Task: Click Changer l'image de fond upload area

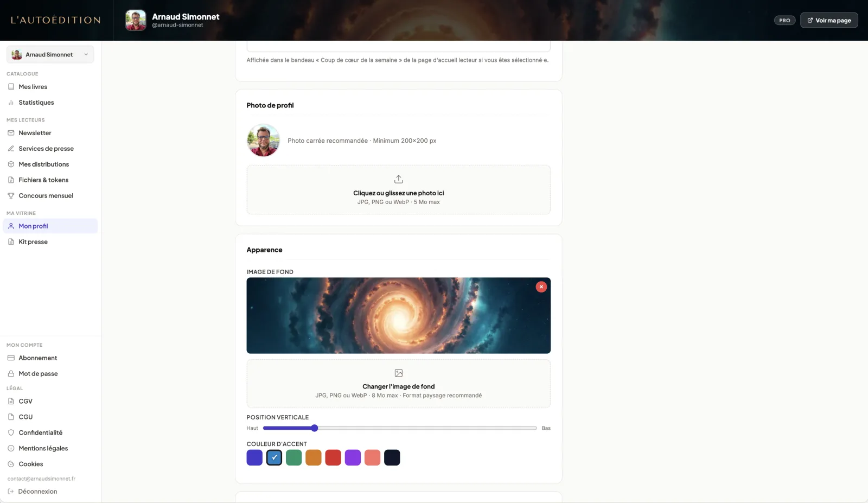Action: (399, 384)
